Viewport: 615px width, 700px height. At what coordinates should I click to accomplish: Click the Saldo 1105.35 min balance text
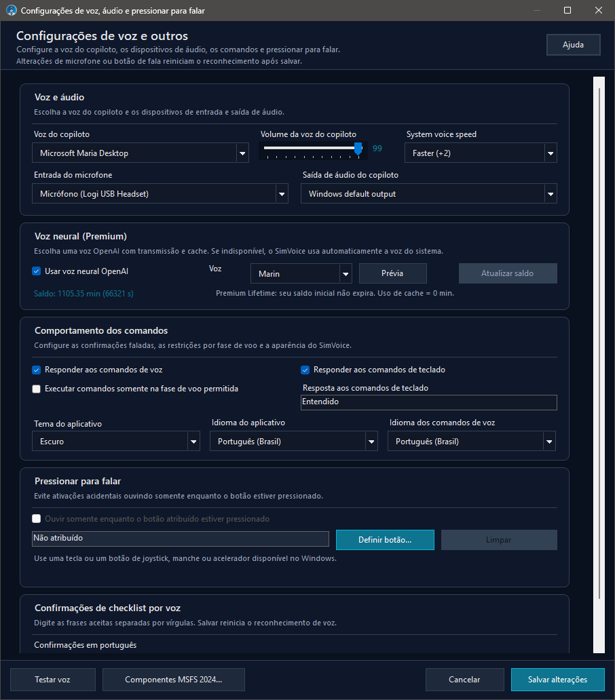pyautogui.click(x=83, y=293)
